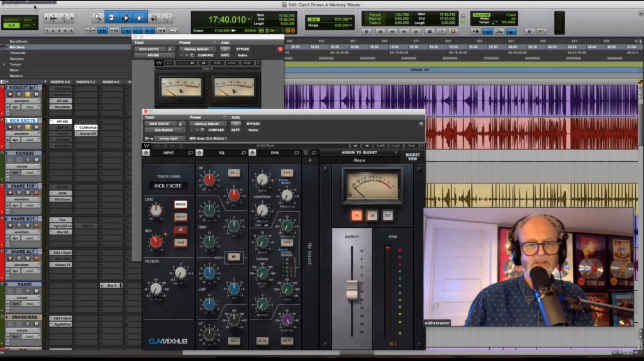Select the Scrubber speaker tool

click(x=155, y=18)
